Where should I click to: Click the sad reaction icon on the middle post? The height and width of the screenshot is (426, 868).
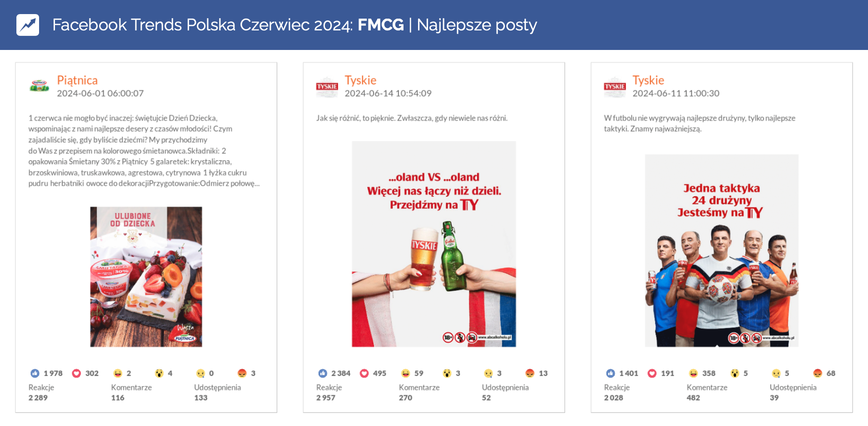pyautogui.click(x=489, y=373)
